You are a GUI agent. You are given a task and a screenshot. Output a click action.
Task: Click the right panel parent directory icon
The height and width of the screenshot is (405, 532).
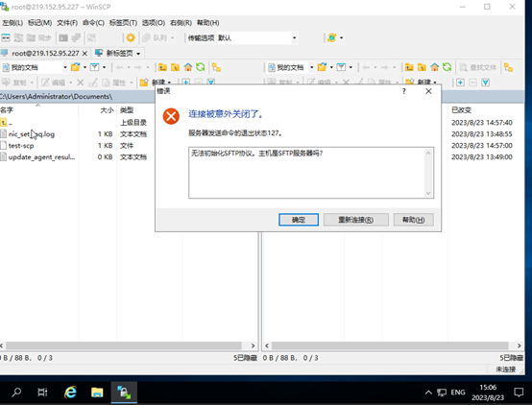pyautogui.click(x=409, y=67)
